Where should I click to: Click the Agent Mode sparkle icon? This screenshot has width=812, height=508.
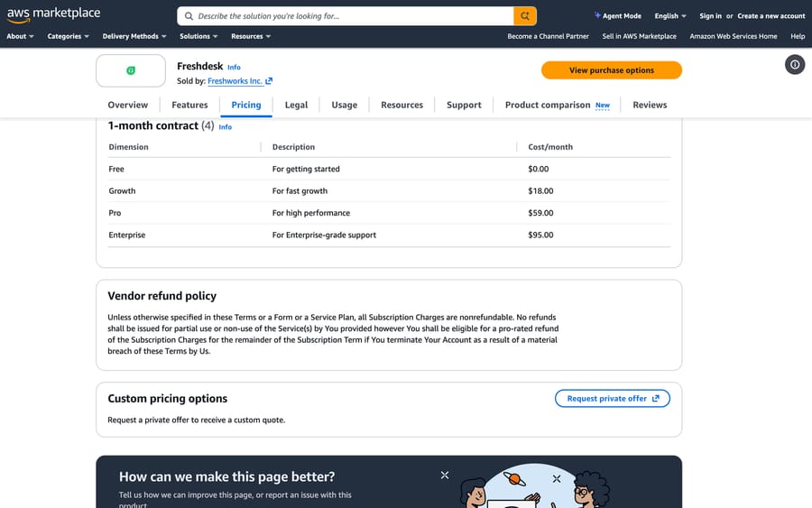597,15
